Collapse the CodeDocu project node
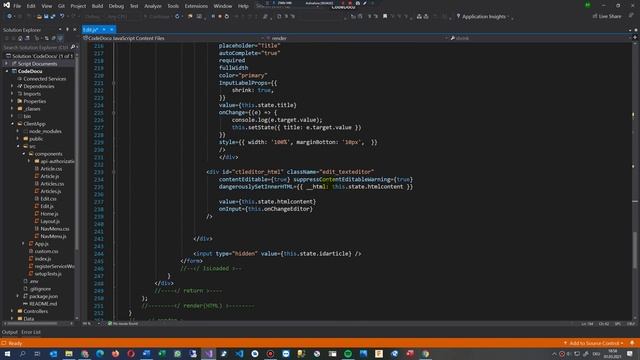640x360 pixels. pos(7,71)
